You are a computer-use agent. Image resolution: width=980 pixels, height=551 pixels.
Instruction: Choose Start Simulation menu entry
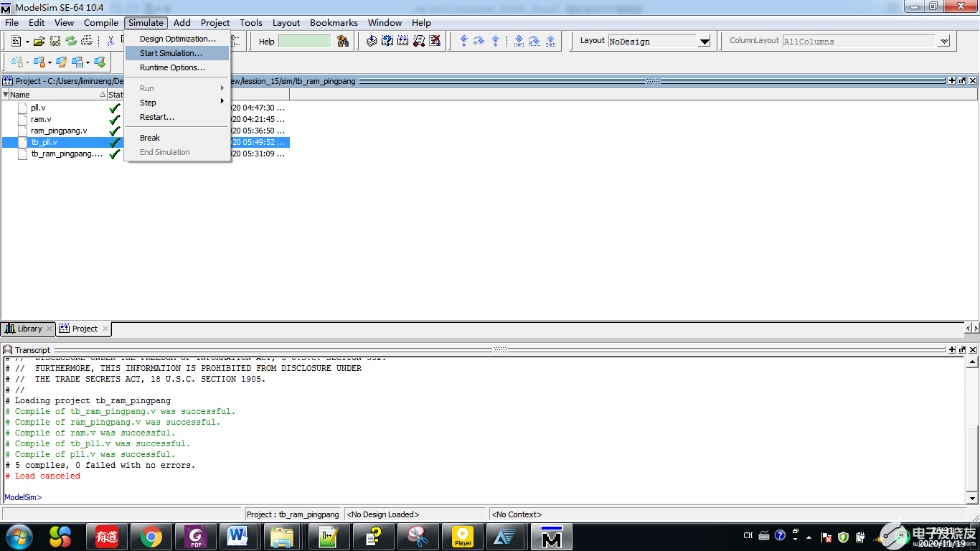(177, 53)
